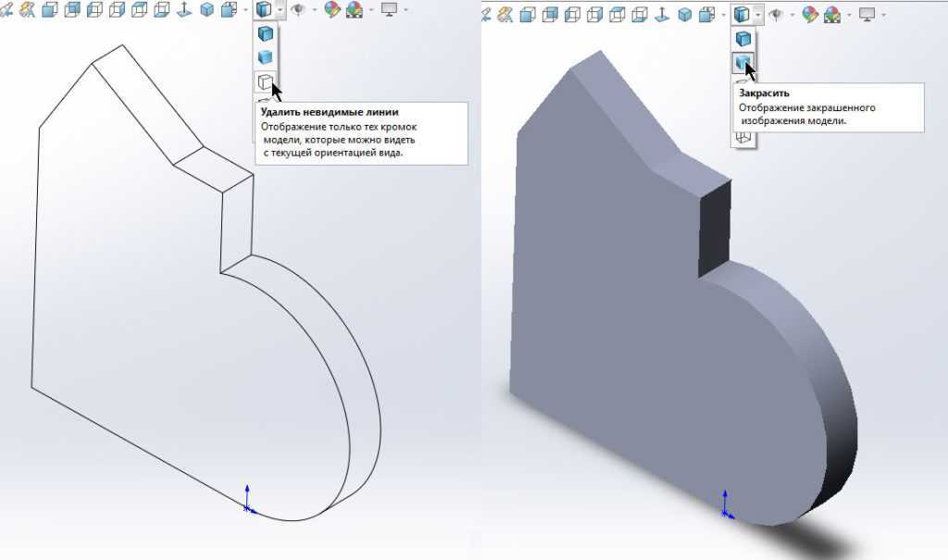Select Hidden Lines Removed style in left view

pyautogui.click(x=266, y=81)
